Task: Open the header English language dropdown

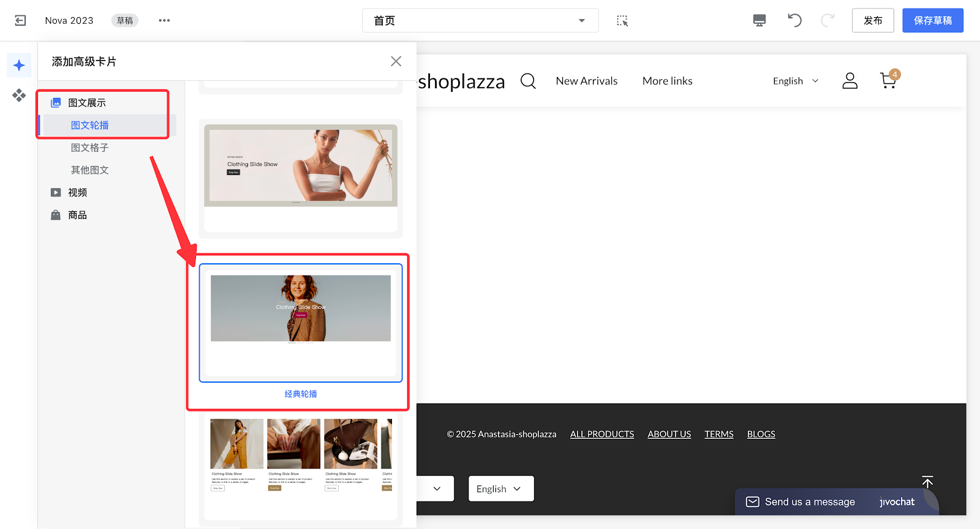Action: tap(795, 81)
